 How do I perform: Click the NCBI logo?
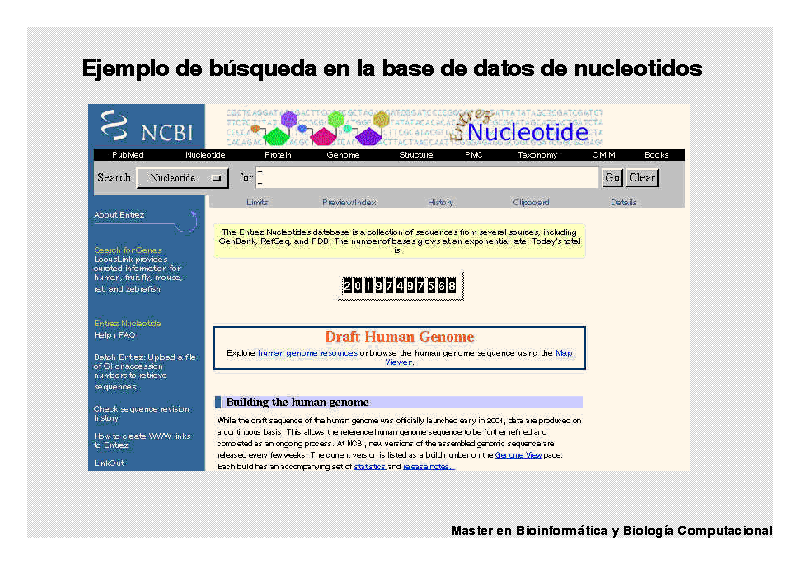click(x=146, y=128)
